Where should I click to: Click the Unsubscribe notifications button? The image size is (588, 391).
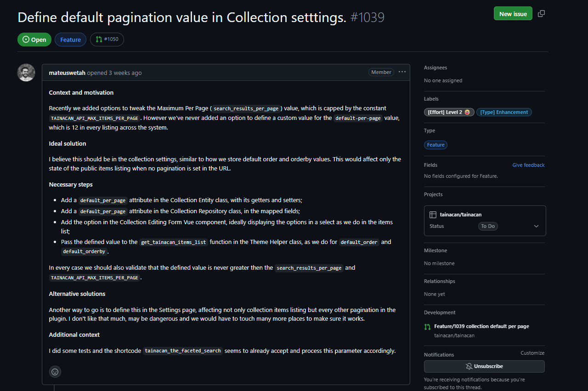484,366
